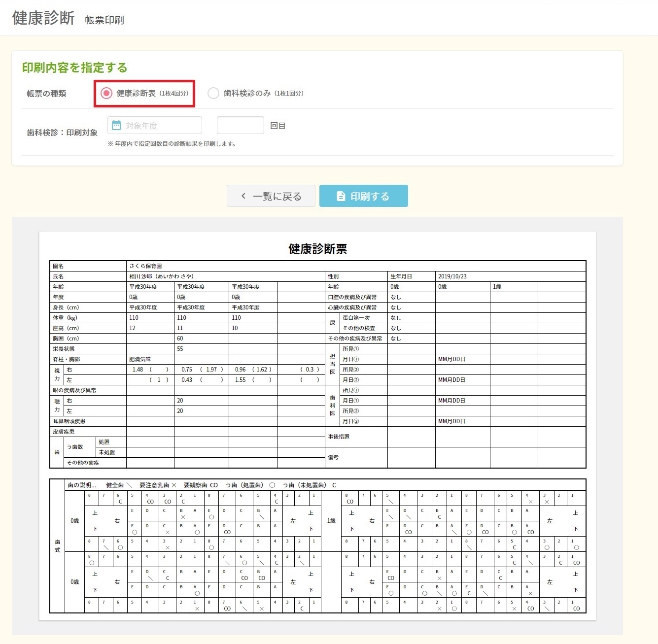
Task: Click the note about 年度内で指定回数目
Action: (172, 144)
